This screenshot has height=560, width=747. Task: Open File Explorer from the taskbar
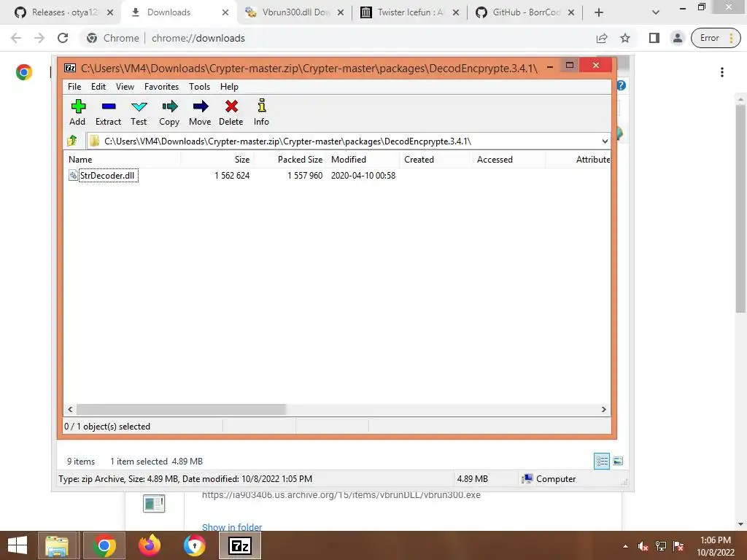click(x=57, y=545)
